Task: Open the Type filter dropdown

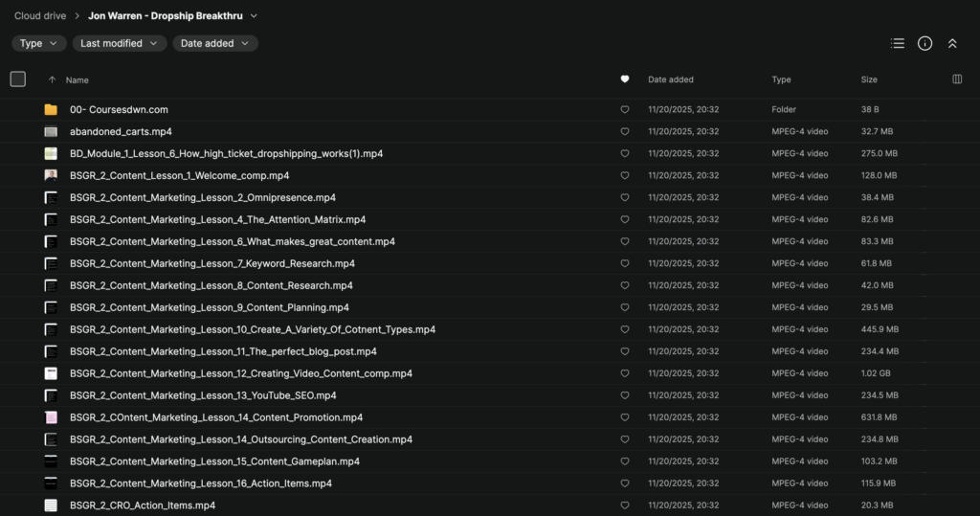Action: (39, 43)
